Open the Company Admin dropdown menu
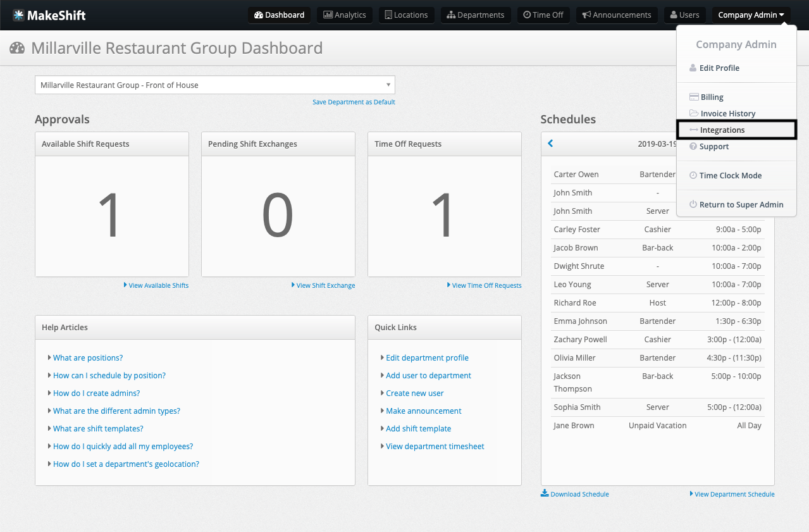 tap(751, 15)
